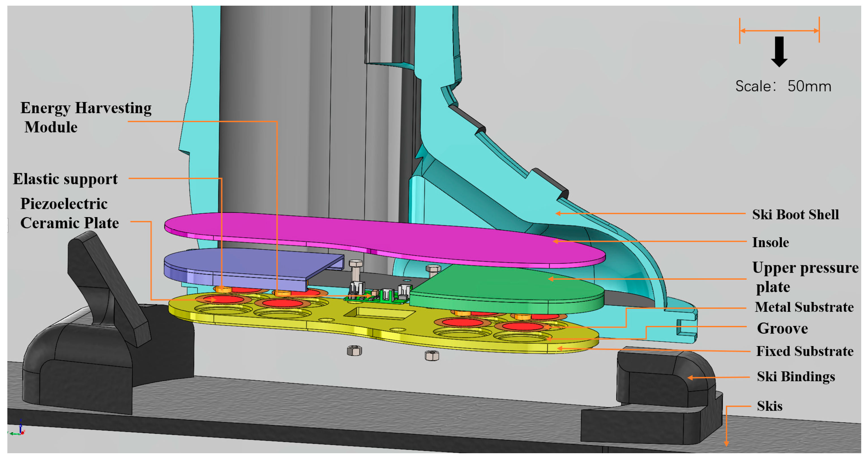Click the 'Elastic support' label
Viewport: 868px width, 460px height.
pos(65,179)
